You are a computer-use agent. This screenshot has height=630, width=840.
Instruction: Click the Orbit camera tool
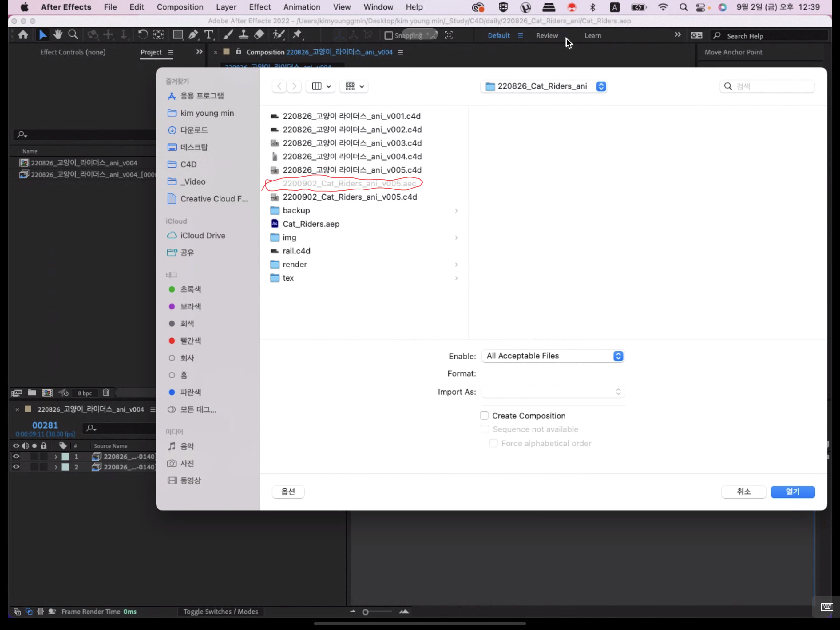click(93, 35)
